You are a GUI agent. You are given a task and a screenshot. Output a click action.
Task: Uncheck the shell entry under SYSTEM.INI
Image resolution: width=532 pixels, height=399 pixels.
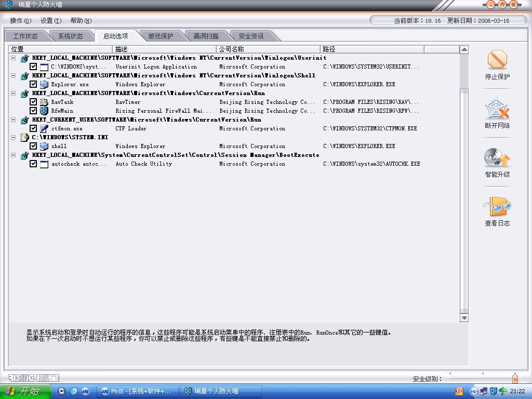click(33, 146)
